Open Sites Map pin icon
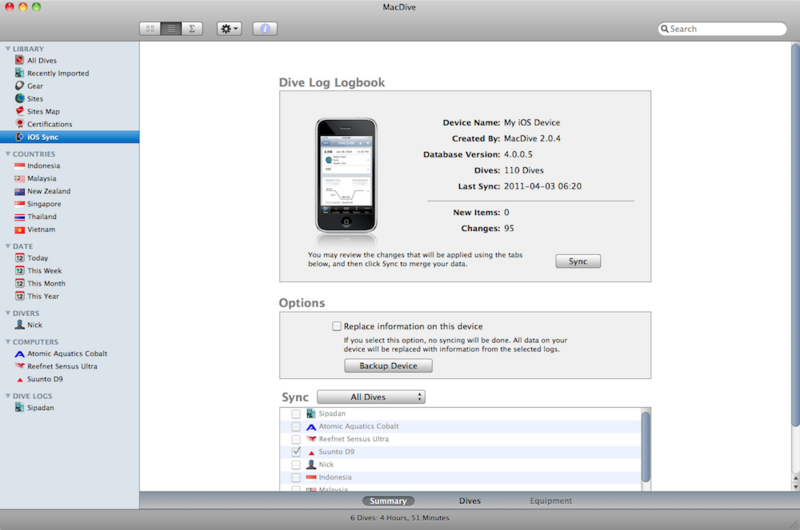Image resolution: width=800 pixels, height=530 pixels. point(19,111)
